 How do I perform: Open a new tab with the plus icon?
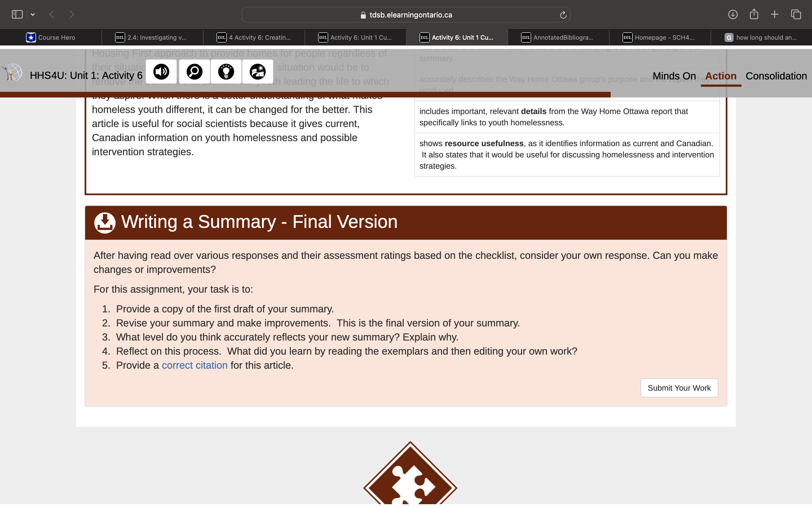(x=774, y=14)
